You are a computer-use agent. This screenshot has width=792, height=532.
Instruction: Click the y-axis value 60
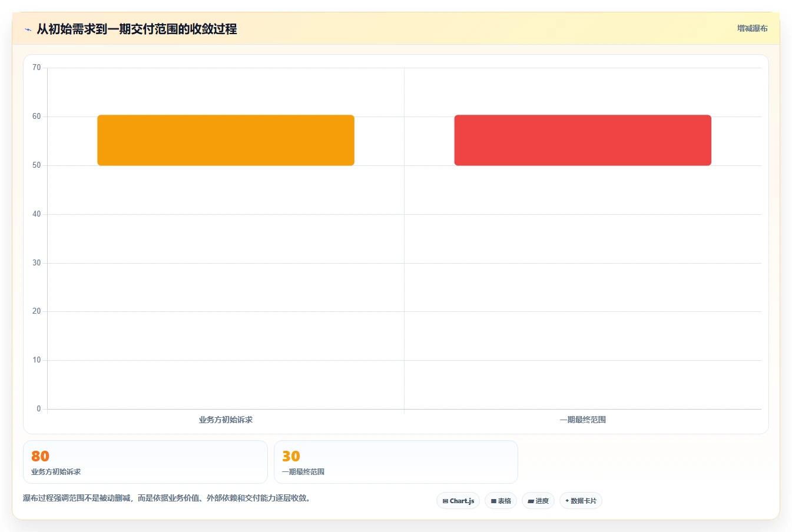click(x=37, y=117)
